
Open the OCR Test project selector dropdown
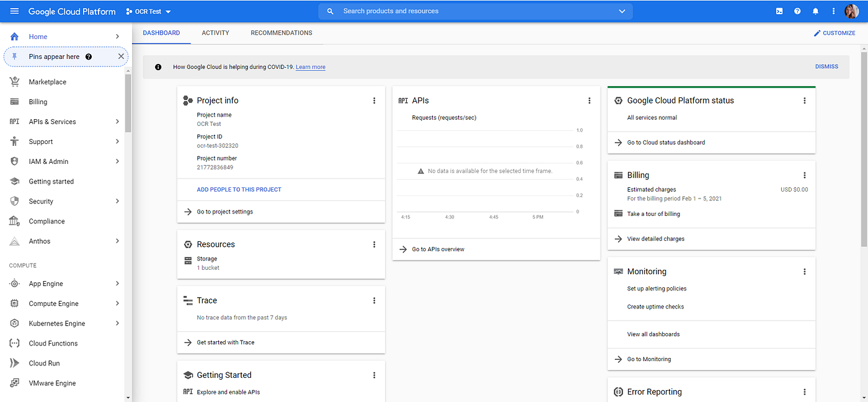(147, 11)
